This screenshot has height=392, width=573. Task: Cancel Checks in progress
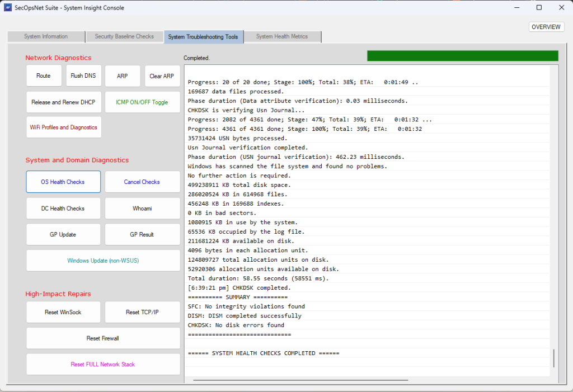point(142,182)
